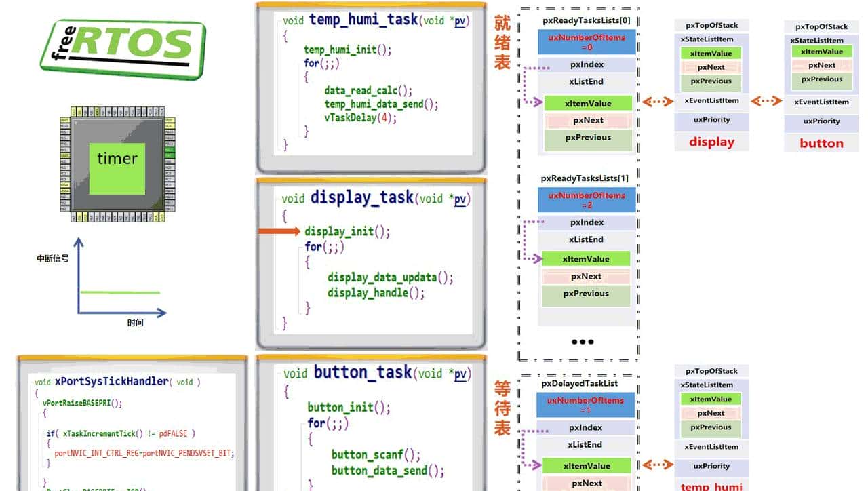Select the vPortRaiseBASEPRI(); line
The width and height of the screenshot is (868, 491).
82,402
